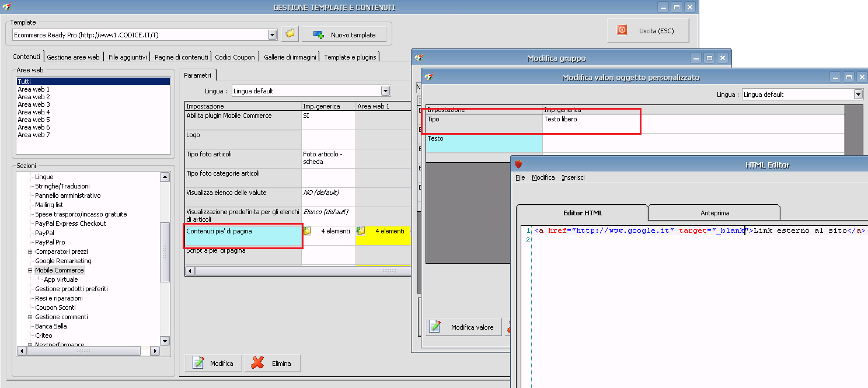Click the 'Elenco (default)' value cell

(x=329, y=216)
